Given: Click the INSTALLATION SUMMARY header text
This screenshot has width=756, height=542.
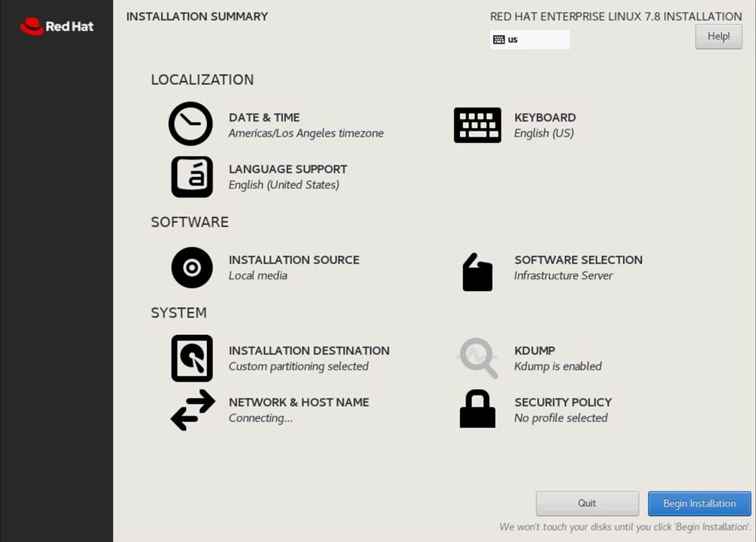Looking at the screenshot, I should point(197,16).
